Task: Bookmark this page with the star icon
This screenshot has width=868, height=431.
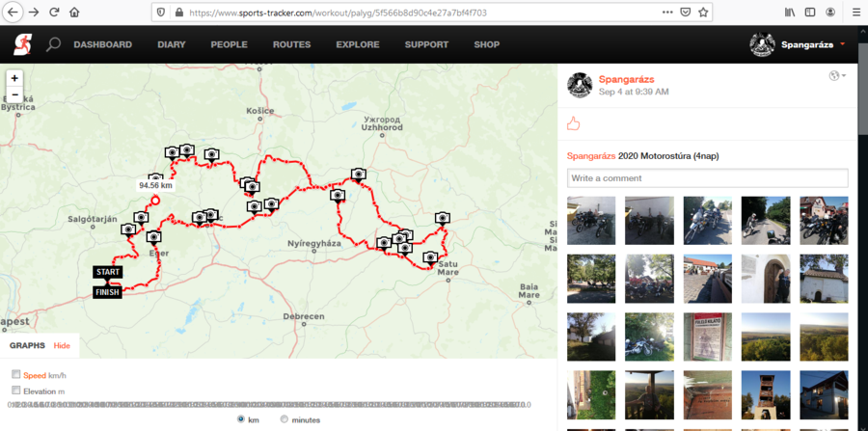Action: tap(703, 13)
